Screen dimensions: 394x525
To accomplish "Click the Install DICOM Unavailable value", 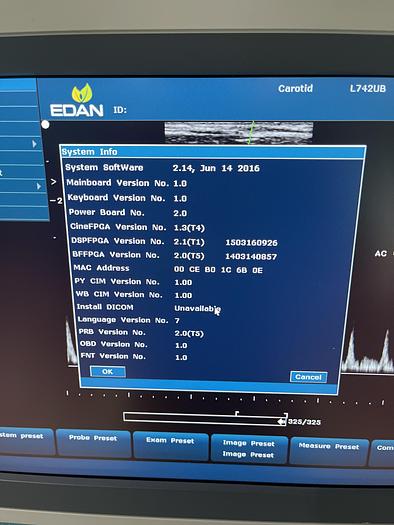I will coord(197,308).
